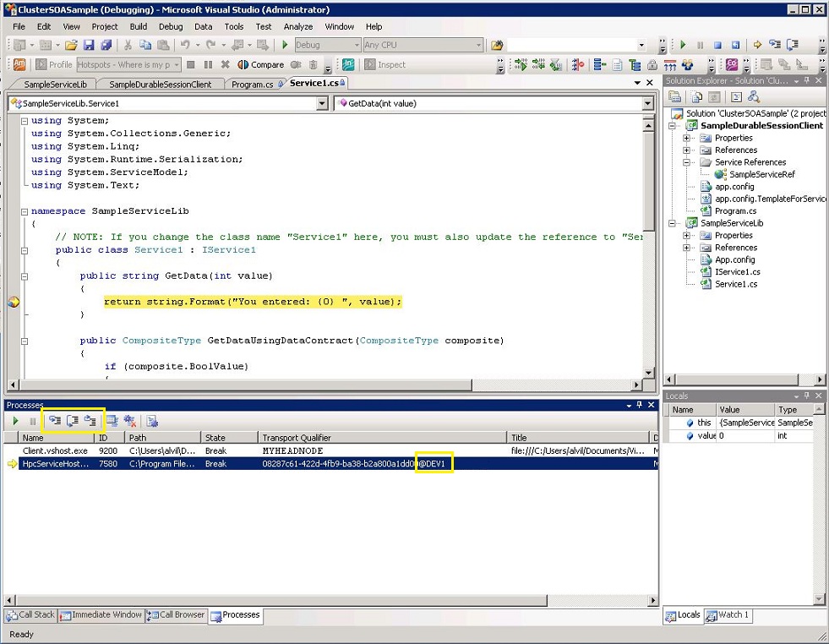
Task: Click the Step Over icon in Processes toolbar
Action: click(72, 421)
